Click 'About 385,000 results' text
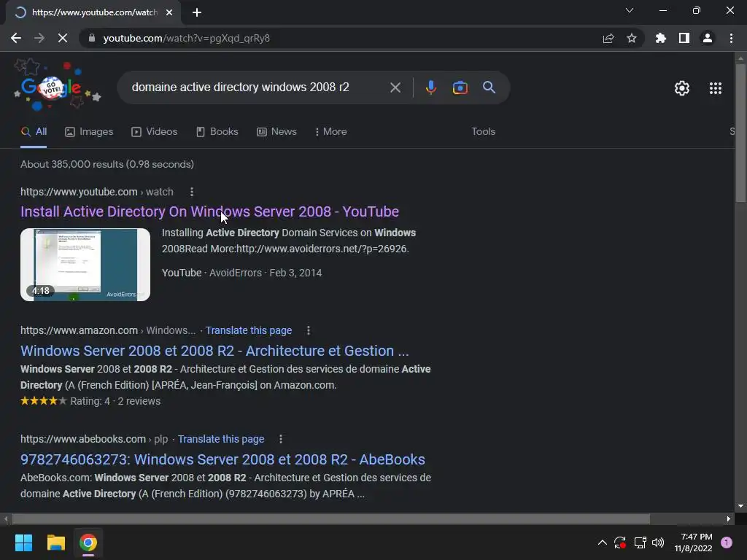The height and width of the screenshot is (560, 747). point(107,164)
